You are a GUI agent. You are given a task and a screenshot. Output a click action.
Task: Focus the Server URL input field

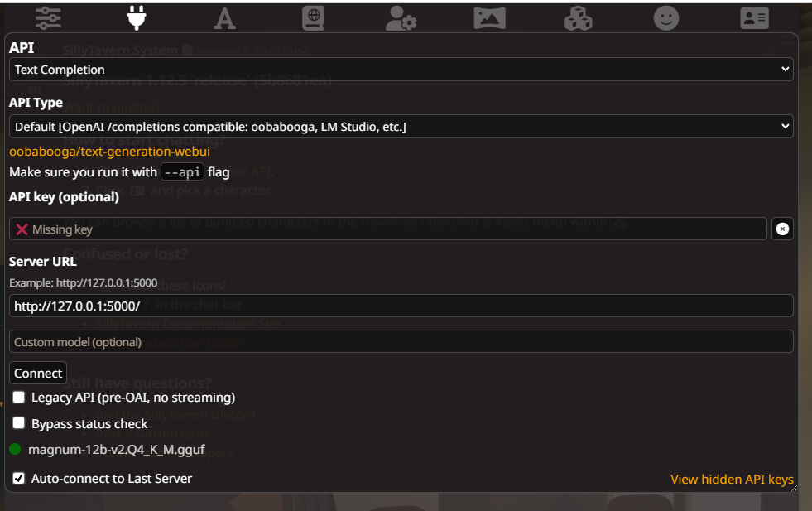(x=401, y=306)
